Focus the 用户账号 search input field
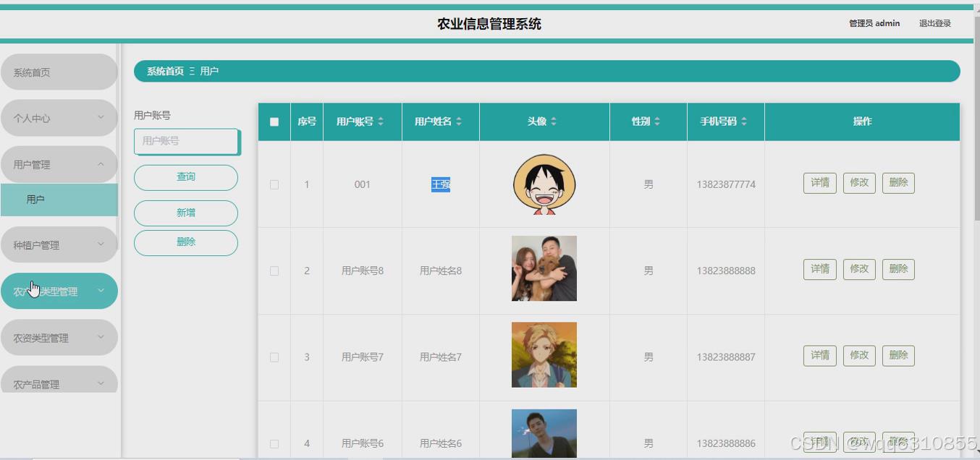Screen dimensions: 980x460 click(186, 141)
